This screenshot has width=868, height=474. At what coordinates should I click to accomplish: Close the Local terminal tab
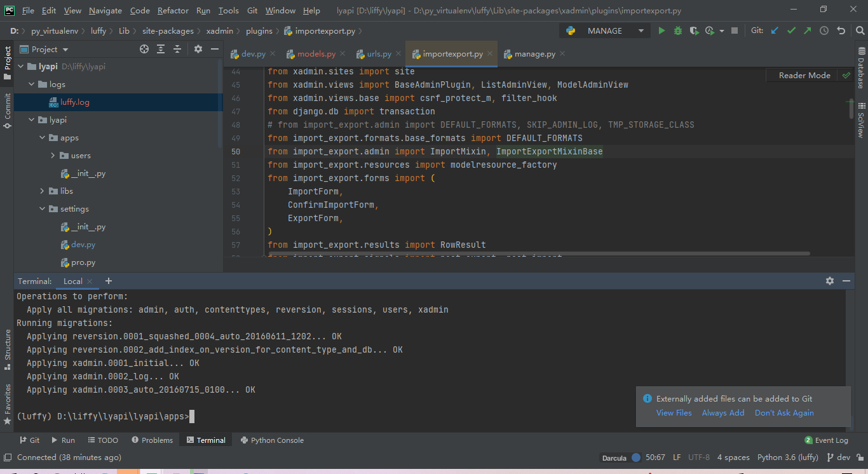(90, 281)
